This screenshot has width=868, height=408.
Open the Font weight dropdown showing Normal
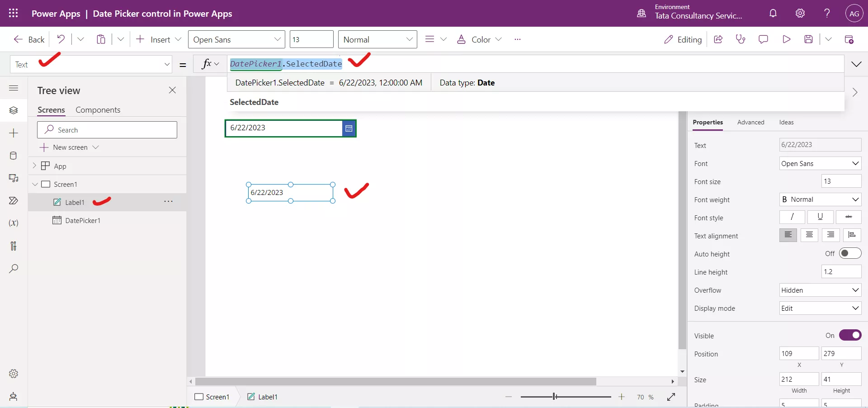pyautogui.click(x=820, y=199)
